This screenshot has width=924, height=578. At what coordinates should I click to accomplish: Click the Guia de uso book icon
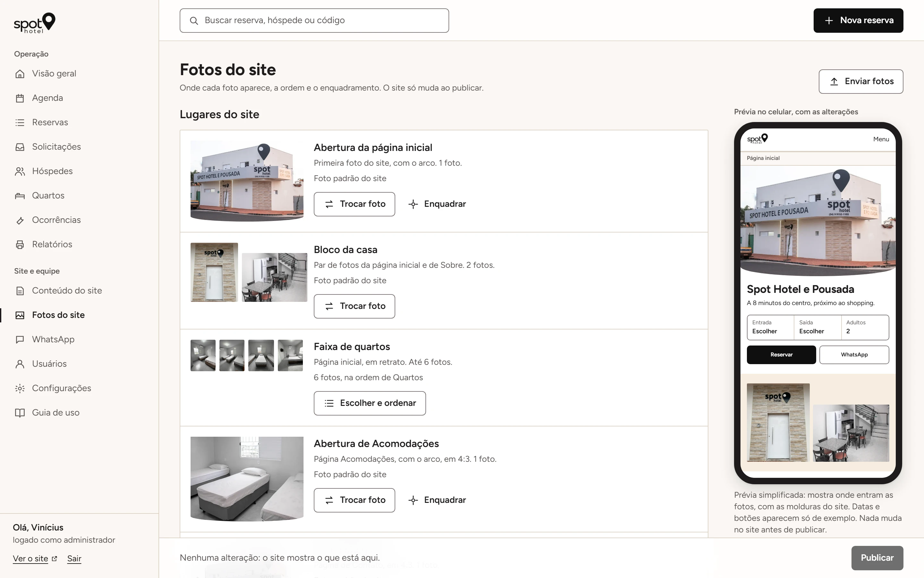[20, 413]
